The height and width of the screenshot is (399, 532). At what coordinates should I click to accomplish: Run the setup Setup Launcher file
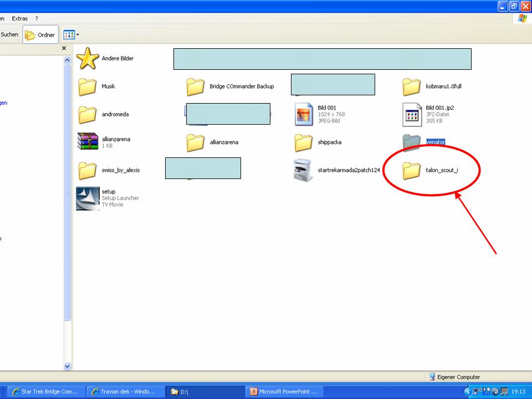[88, 198]
